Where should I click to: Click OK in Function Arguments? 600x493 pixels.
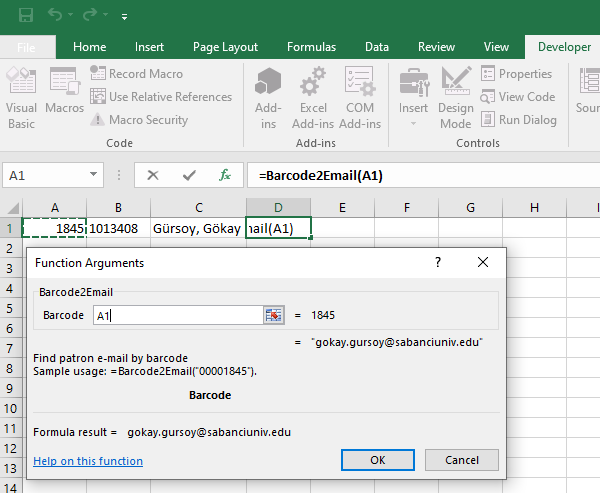coord(378,460)
